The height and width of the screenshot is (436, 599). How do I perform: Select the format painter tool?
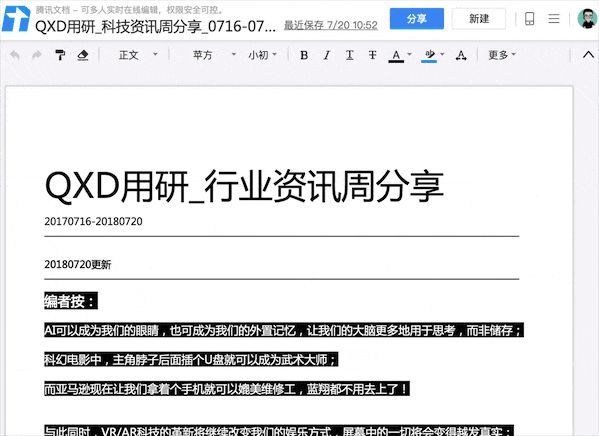tap(60, 55)
